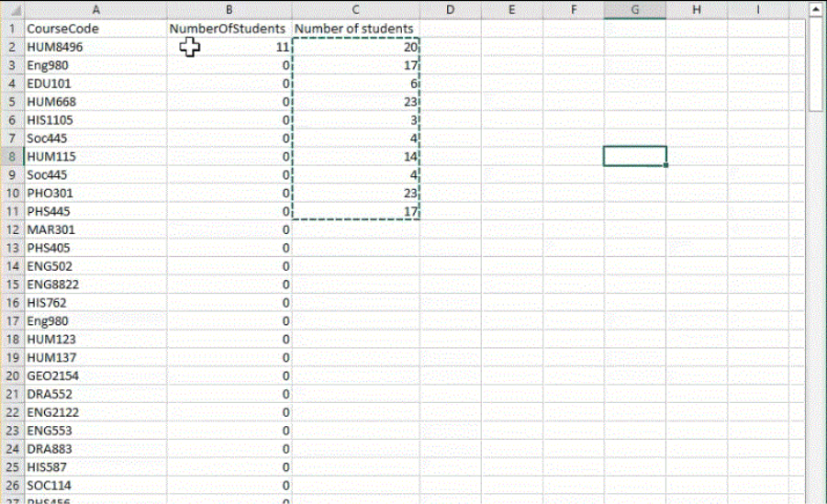
Task: Click the ENG502 cell
Action: 95,266
